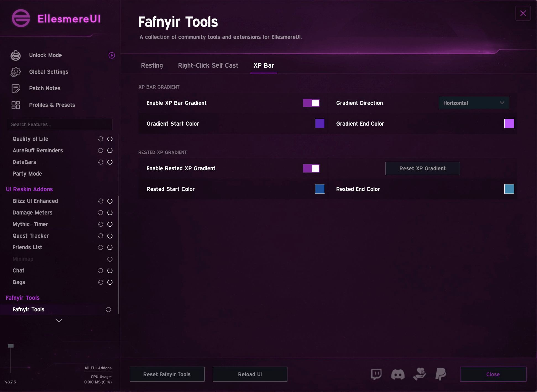The height and width of the screenshot is (392, 537).
Task: Pick Gradient Start Color swatch
Action: point(320,124)
